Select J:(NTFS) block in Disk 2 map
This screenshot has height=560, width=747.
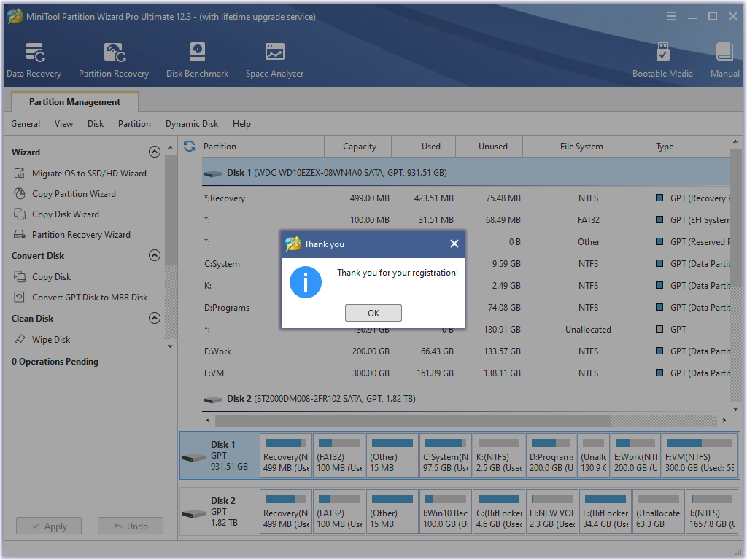click(x=712, y=512)
